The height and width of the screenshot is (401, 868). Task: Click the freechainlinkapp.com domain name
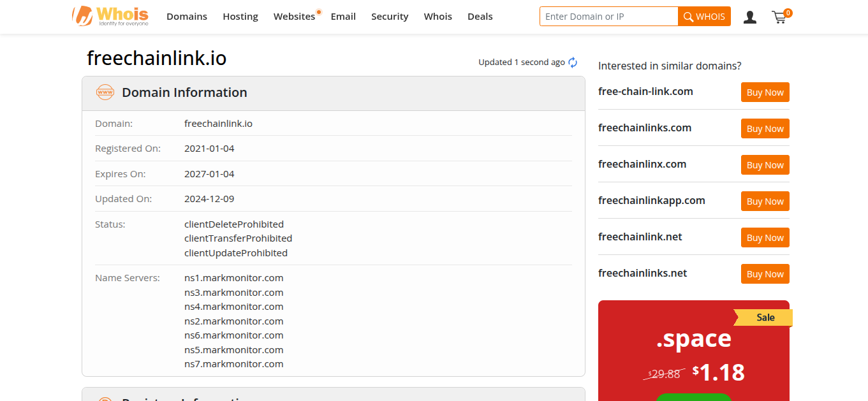coord(652,200)
